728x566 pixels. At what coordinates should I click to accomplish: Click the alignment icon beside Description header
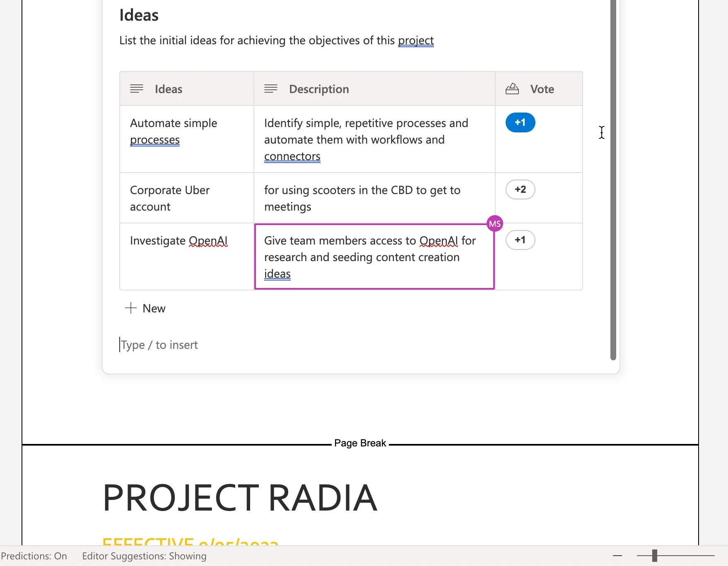coord(271,89)
